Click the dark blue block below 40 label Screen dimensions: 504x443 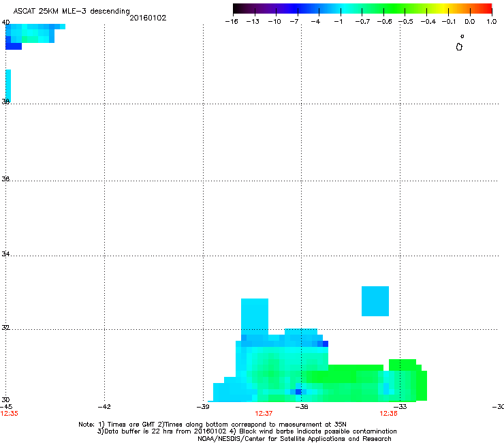(14, 46)
